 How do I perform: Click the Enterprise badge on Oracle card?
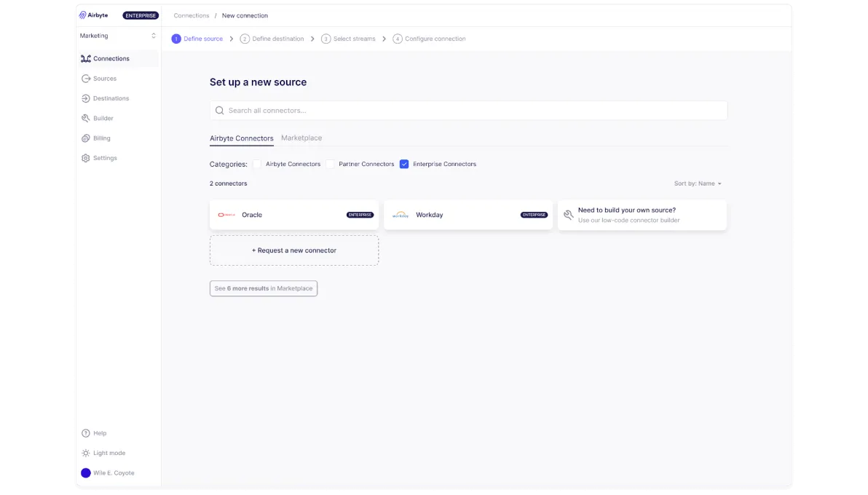coord(360,215)
